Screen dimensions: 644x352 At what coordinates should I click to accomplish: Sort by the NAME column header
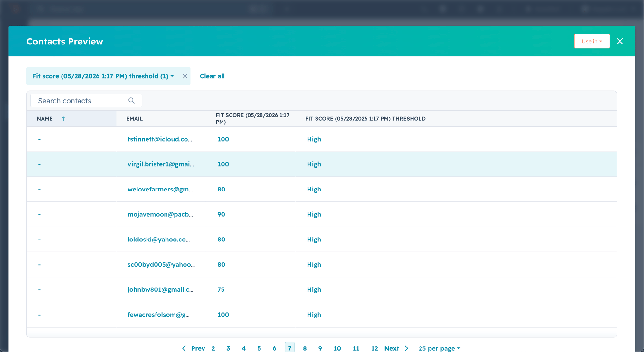pos(45,119)
